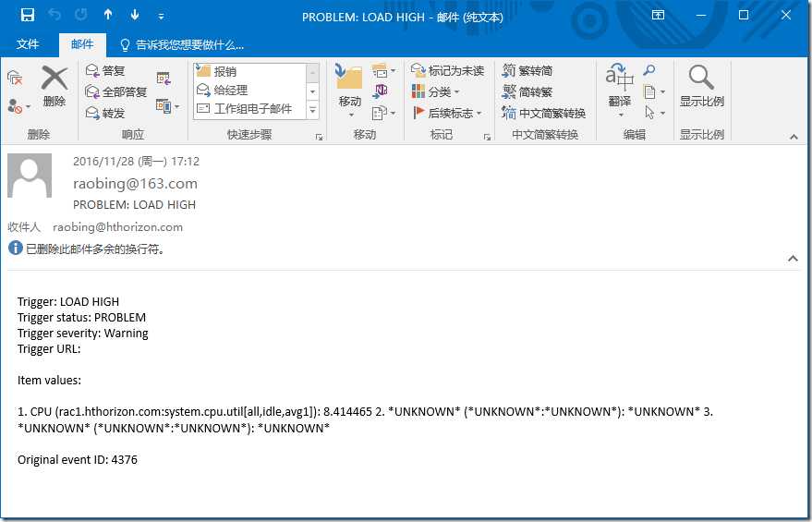Click the sender's contact photo placeholder
The image size is (812, 522).
(x=30, y=175)
